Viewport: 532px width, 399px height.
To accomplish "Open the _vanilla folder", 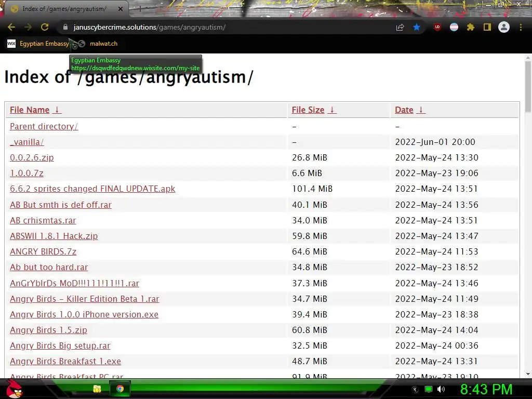I will pos(27,142).
